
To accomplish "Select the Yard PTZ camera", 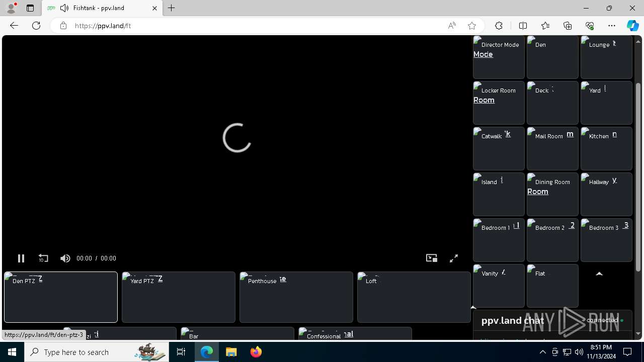I will pyautogui.click(x=179, y=297).
